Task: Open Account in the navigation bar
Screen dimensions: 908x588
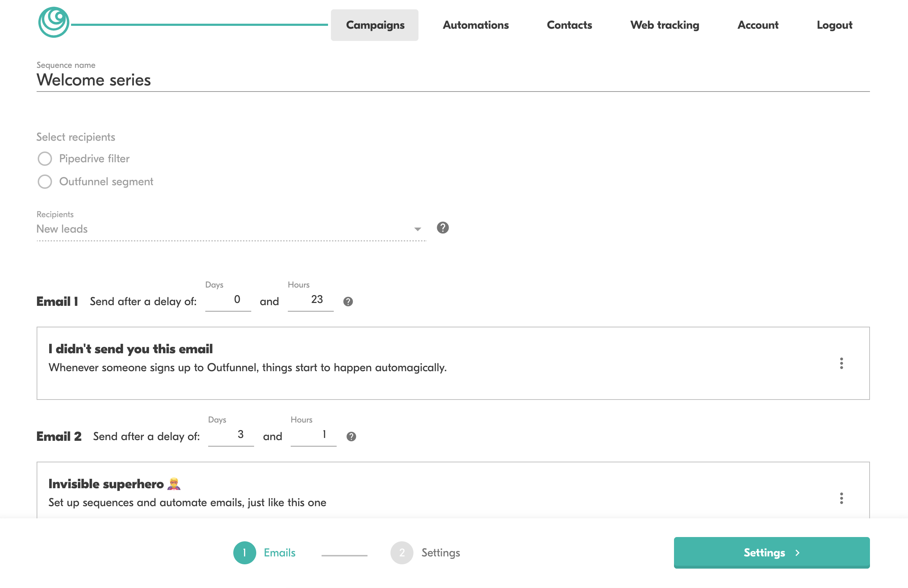Action: (x=758, y=25)
